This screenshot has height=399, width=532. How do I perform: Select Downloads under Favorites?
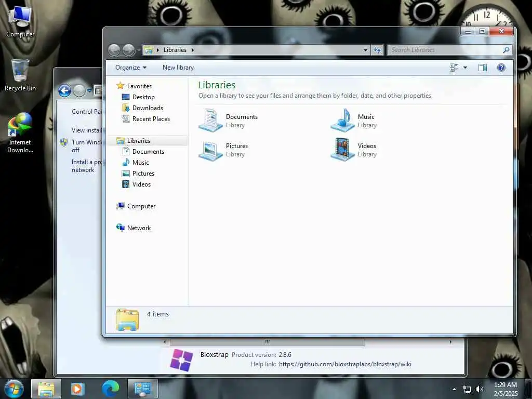point(148,108)
